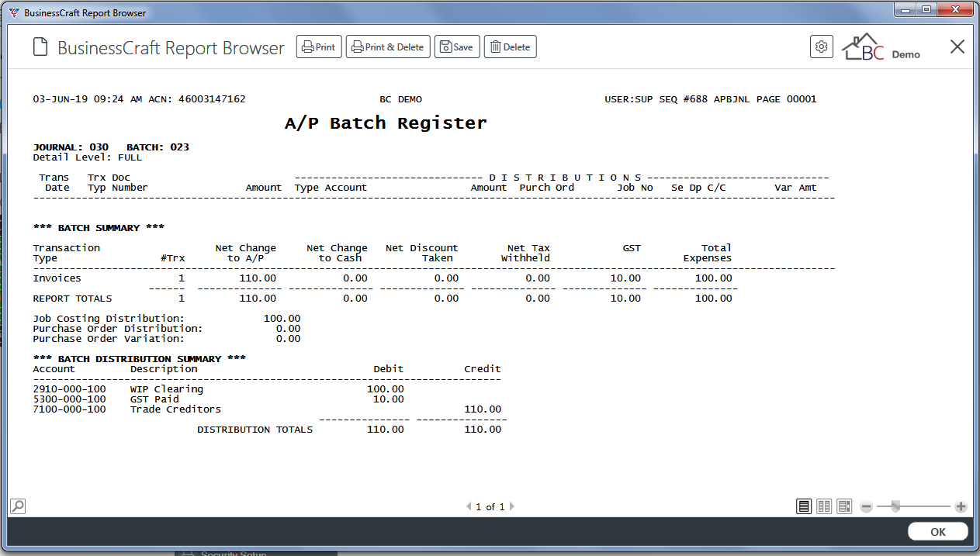
Task: Switch to the third page layout view icon
Action: (844, 506)
